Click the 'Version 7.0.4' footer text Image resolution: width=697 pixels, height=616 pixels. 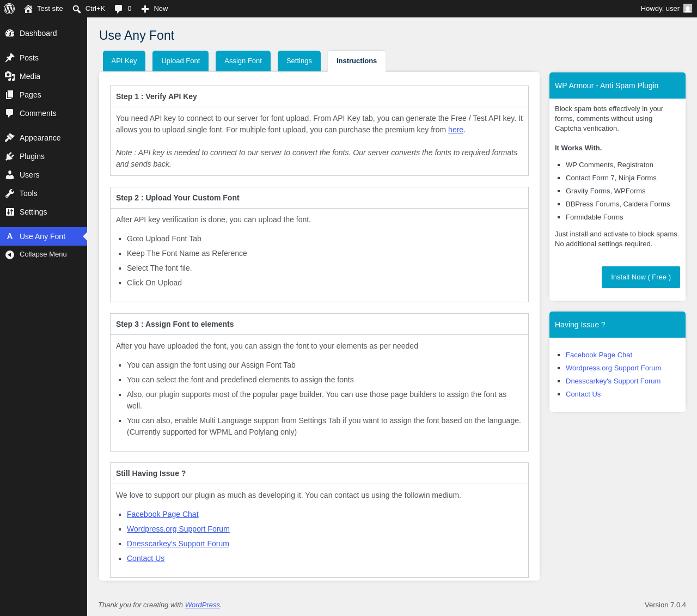(665, 605)
